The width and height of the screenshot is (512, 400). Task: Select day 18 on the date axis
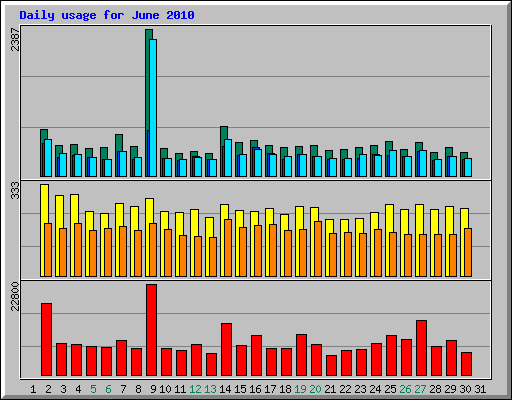(285, 389)
